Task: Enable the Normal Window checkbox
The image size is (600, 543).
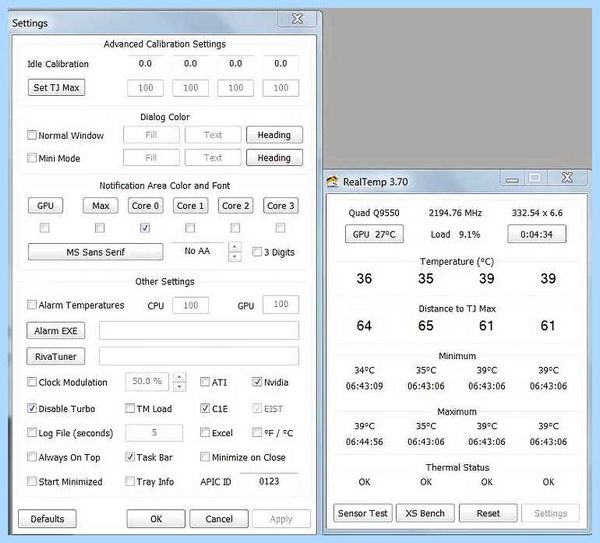Action: (x=32, y=135)
